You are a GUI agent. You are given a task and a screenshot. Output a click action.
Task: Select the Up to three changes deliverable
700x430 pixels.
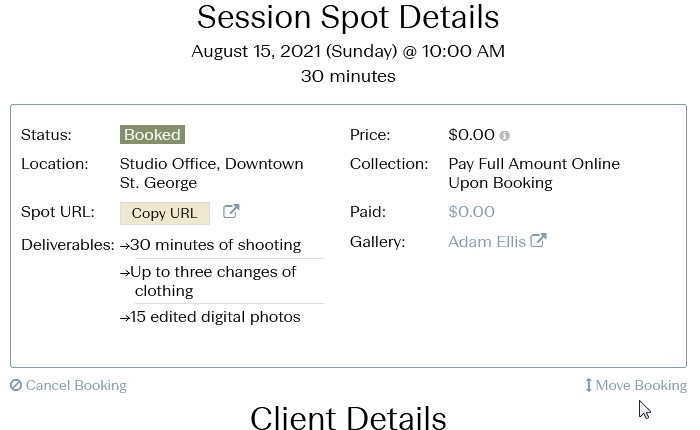(x=208, y=281)
